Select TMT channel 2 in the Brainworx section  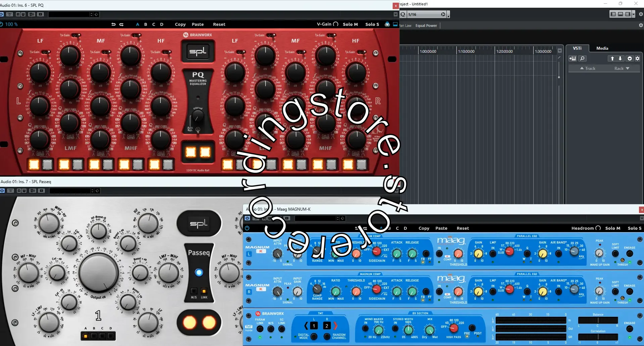(x=327, y=326)
